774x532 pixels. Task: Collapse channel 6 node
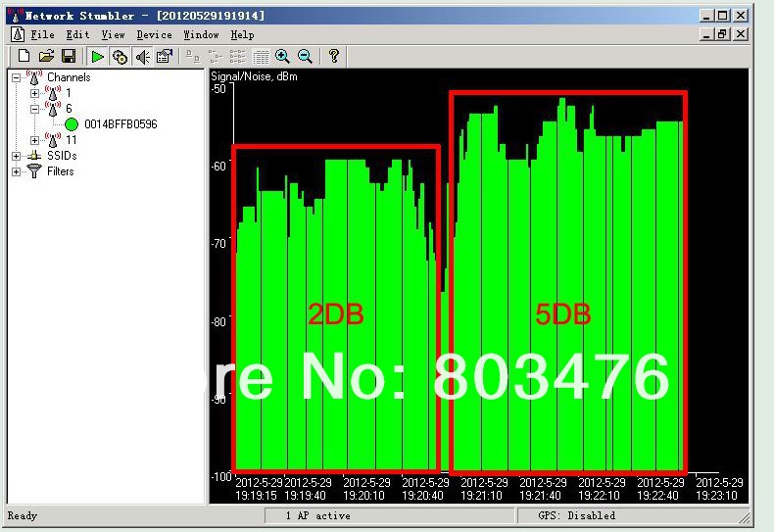(34, 109)
